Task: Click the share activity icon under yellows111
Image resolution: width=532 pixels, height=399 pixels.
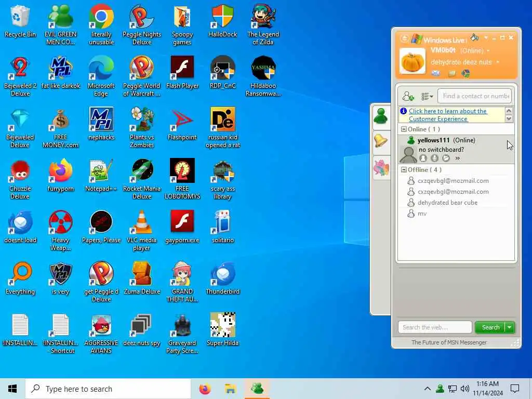Action: [x=446, y=158]
